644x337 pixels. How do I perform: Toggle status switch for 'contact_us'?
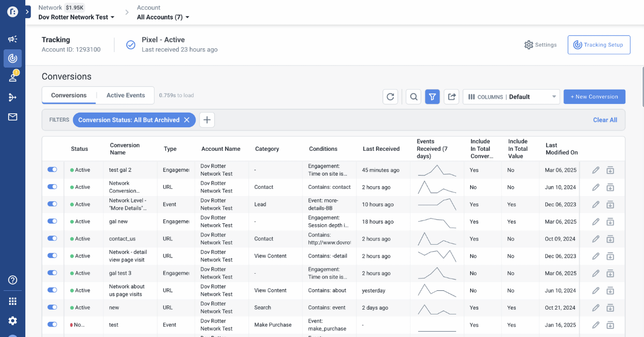click(x=52, y=238)
